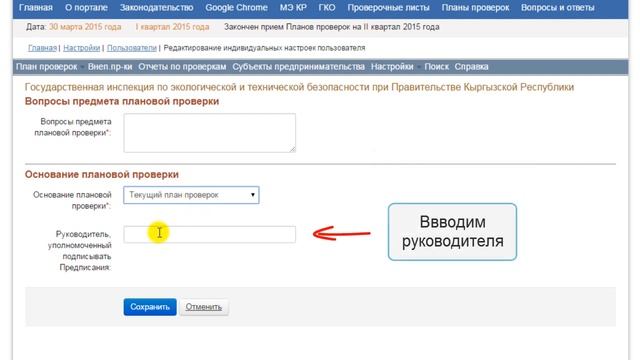Image resolution: width=640 pixels, height=360 pixels.
Task: Open the Справка section
Action: (471, 67)
